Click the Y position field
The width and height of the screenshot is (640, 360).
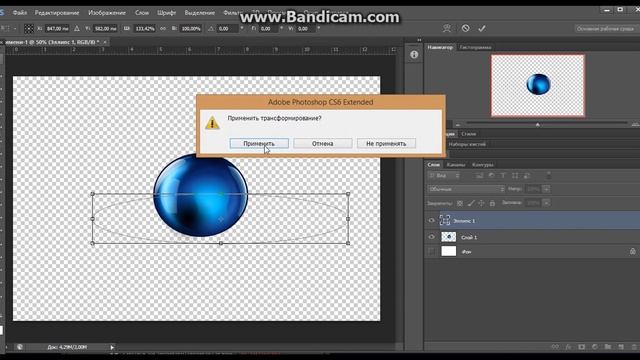[x=105, y=29]
